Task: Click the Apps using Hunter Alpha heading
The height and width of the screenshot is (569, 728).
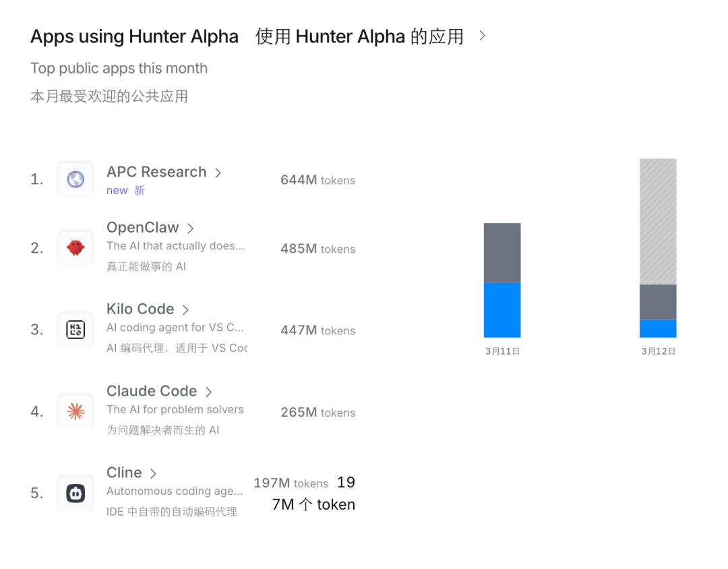Action: point(134,36)
